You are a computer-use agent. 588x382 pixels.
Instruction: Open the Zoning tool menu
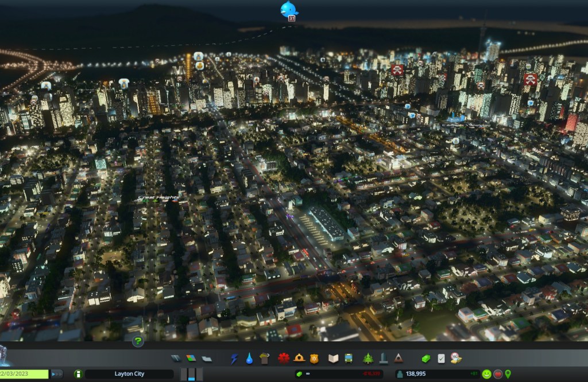click(192, 358)
